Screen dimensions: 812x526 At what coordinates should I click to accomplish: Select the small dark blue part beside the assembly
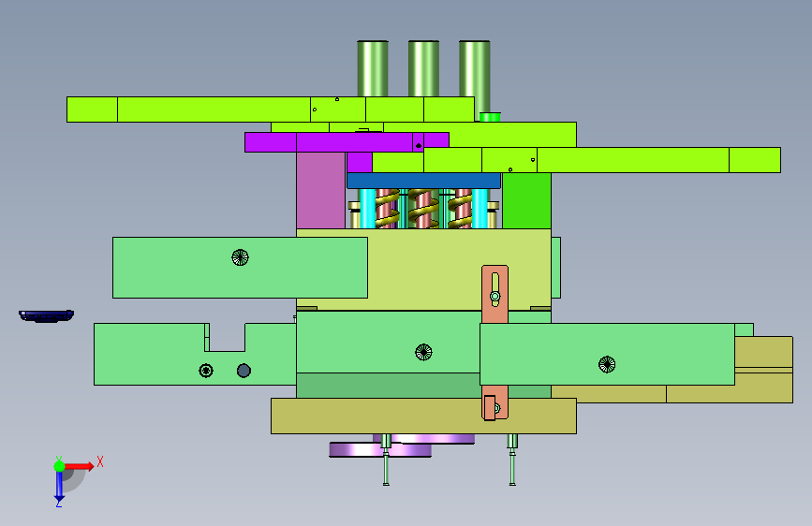tap(46, 315)
